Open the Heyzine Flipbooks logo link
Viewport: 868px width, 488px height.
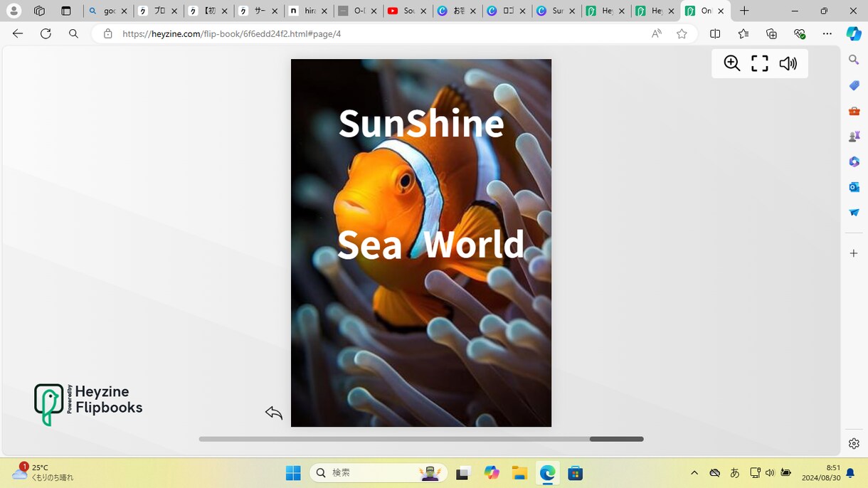[88, 405]
